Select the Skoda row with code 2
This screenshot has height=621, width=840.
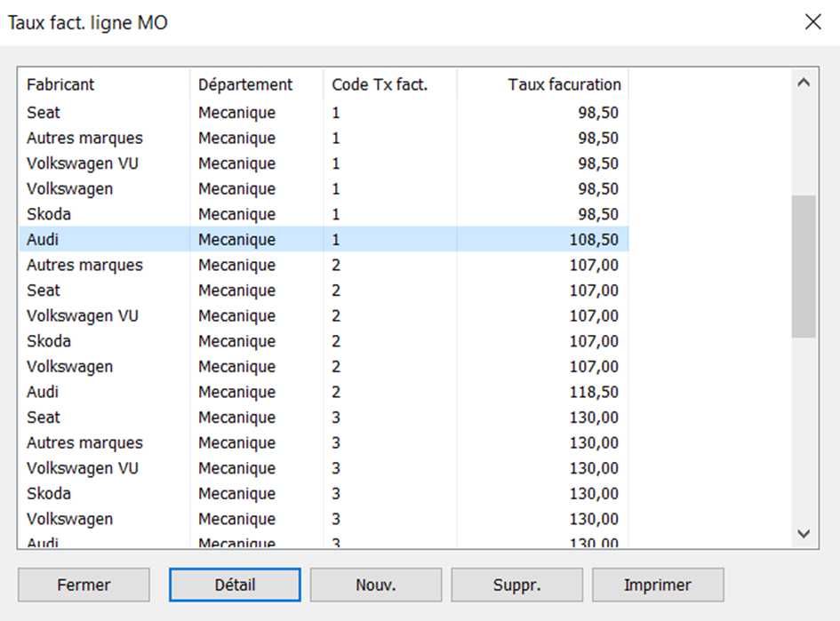tap(324, 341)
